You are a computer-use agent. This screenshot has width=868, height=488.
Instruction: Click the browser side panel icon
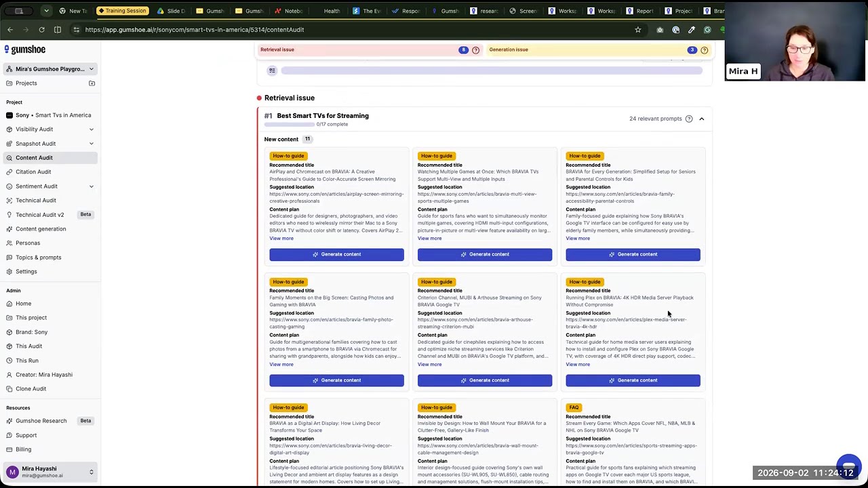(x=58, y=30)
